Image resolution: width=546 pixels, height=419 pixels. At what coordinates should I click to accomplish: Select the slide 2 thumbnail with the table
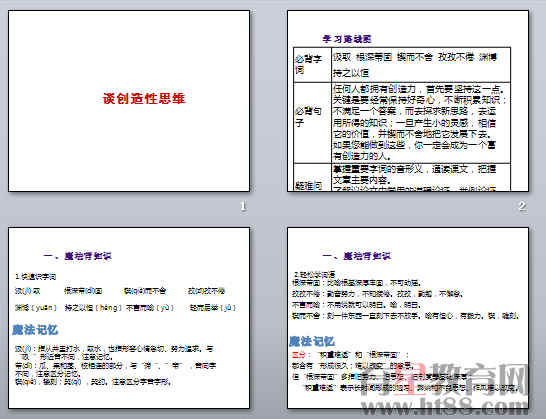(x=408, y=101)
